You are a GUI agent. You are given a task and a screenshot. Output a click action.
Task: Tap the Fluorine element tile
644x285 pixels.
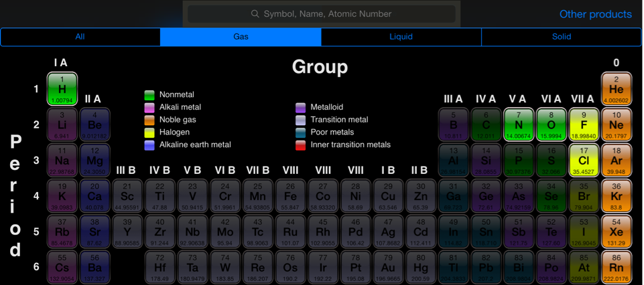click(584, 124)
